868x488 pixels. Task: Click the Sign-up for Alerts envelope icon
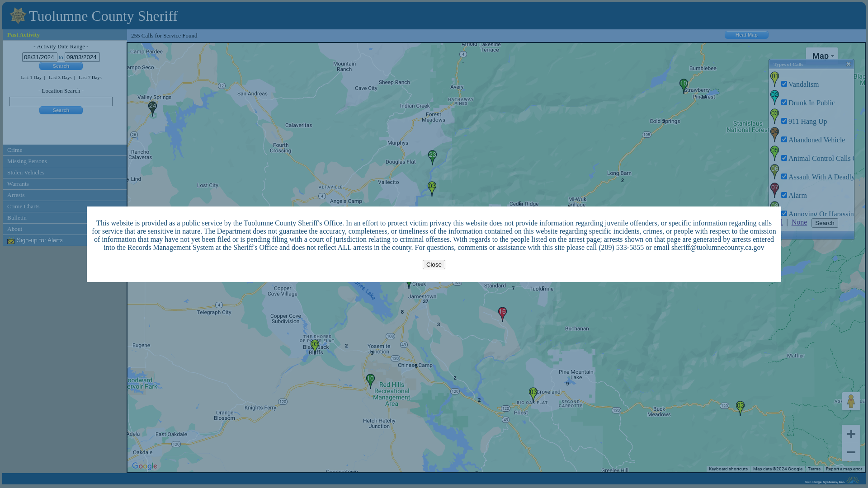click(11, 241)
